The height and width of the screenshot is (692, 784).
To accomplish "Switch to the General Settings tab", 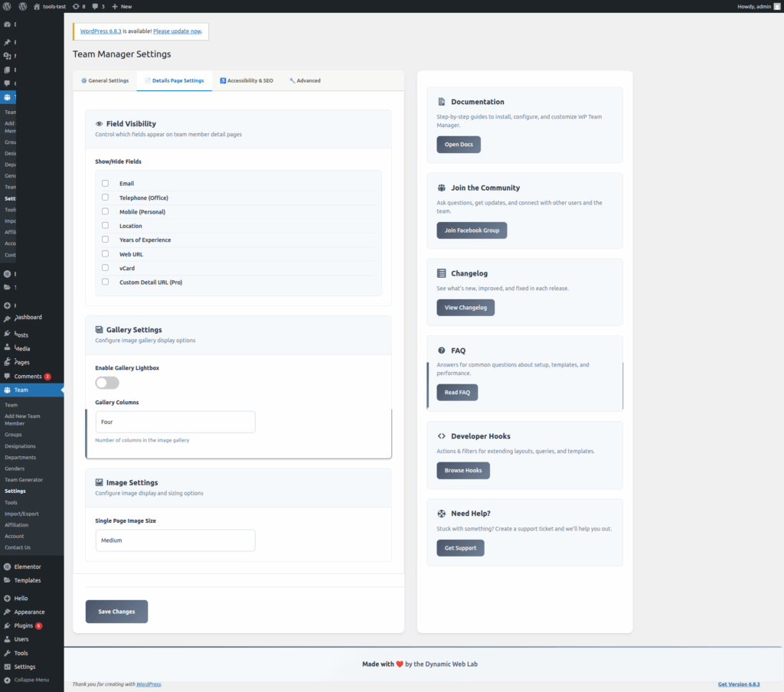I will 105,80.
